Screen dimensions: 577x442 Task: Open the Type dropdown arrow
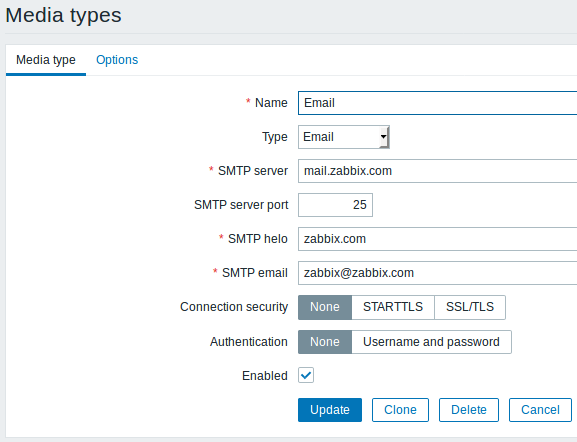pos(383,137)
